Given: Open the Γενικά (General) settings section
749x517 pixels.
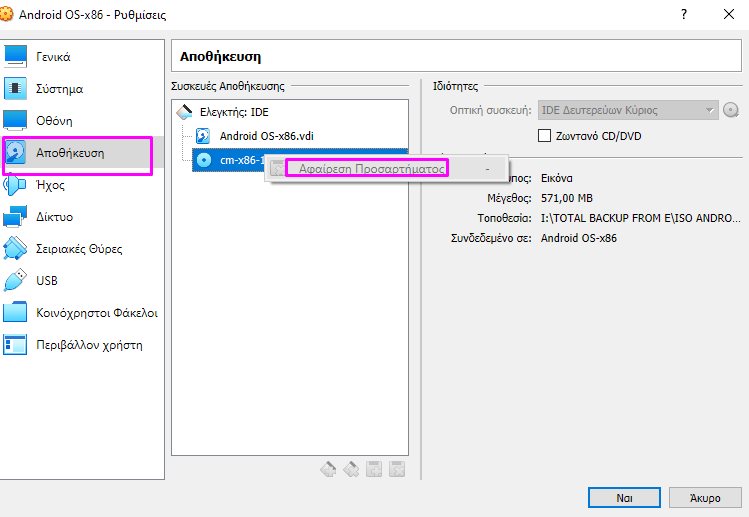Looking at the screenshot, I should point(52,57).
